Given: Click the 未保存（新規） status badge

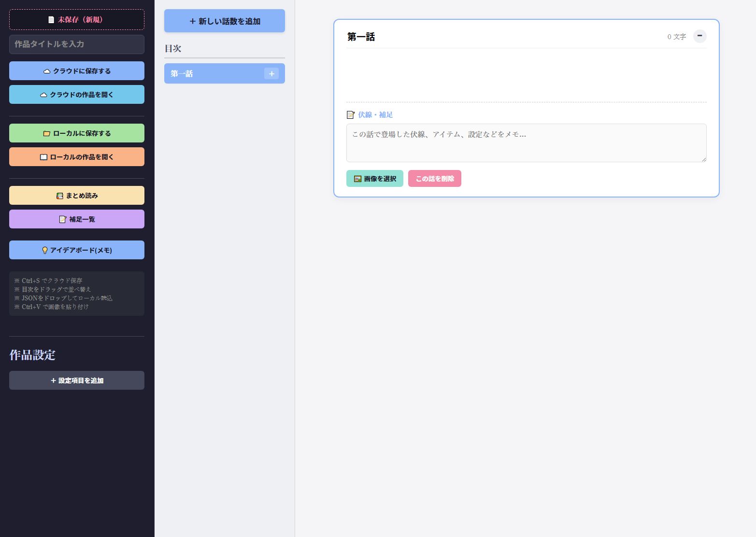Looking at the screenshot, I should tap(77, 20).
